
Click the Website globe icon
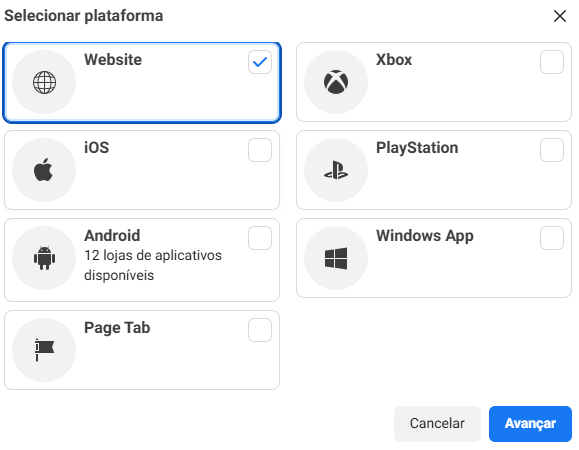(44, 82)
